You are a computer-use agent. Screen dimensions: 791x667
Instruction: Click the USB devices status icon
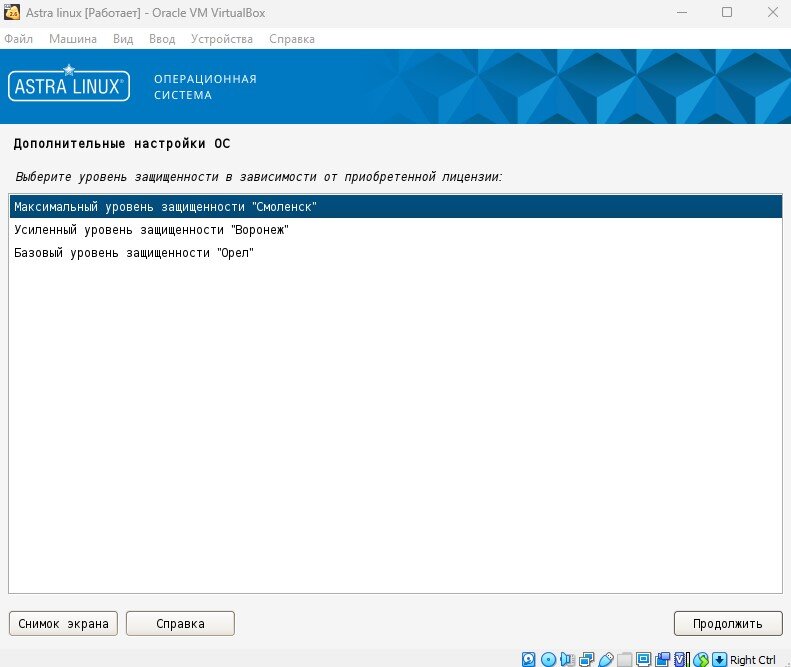point(606,659)
